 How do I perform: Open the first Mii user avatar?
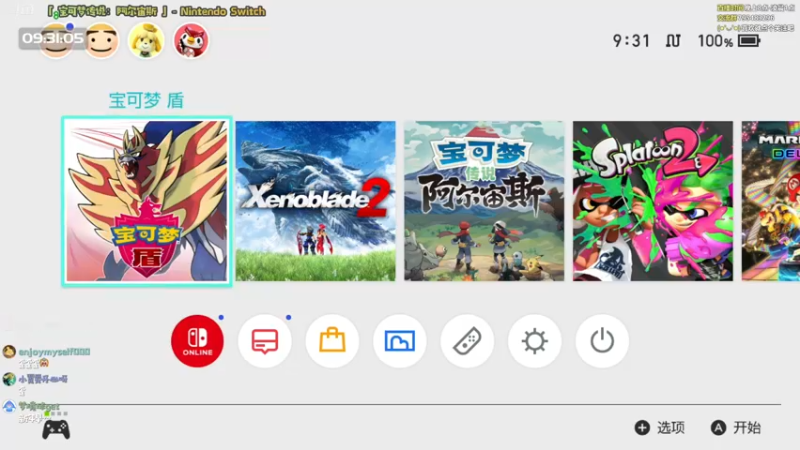56,40
